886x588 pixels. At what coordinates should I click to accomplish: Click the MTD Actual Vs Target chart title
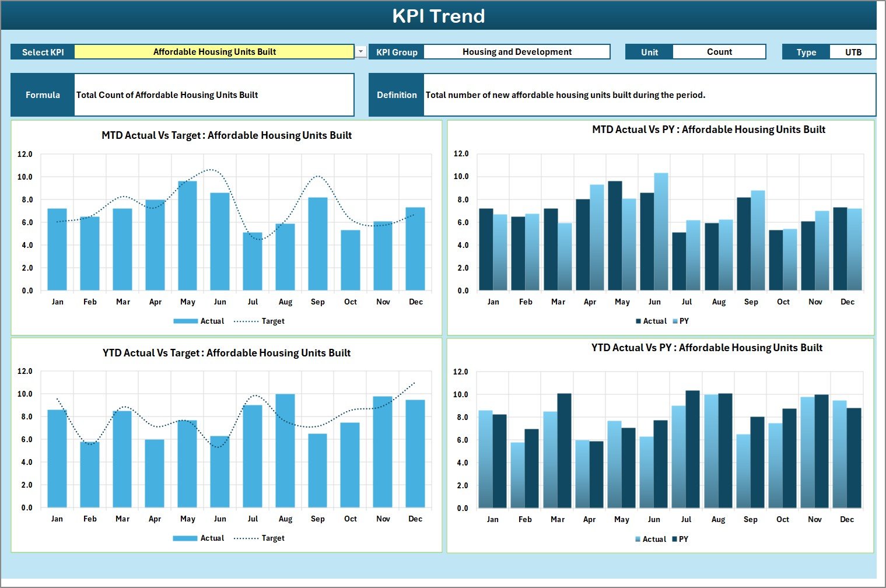coord(227,135)
